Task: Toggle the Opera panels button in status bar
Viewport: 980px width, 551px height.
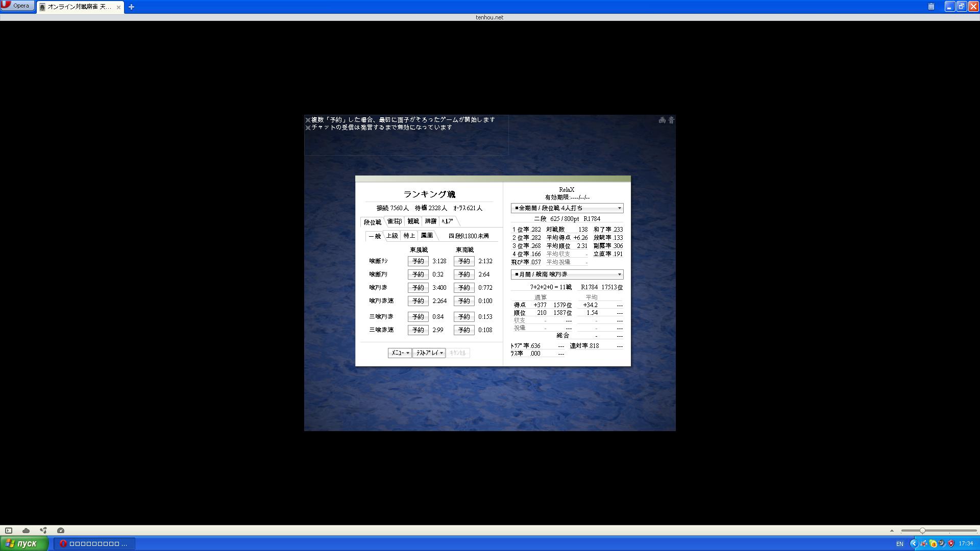Action: pos(9,531)
